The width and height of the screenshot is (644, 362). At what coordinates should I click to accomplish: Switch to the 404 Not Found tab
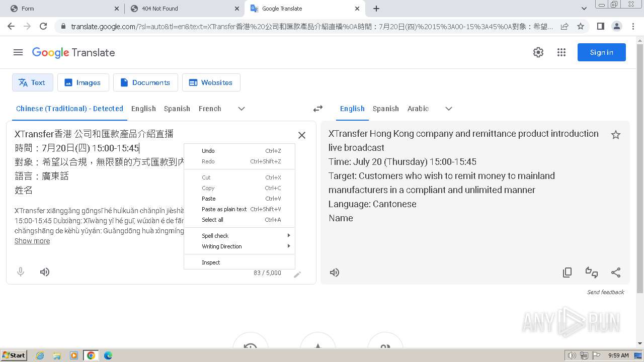(184, 9)
